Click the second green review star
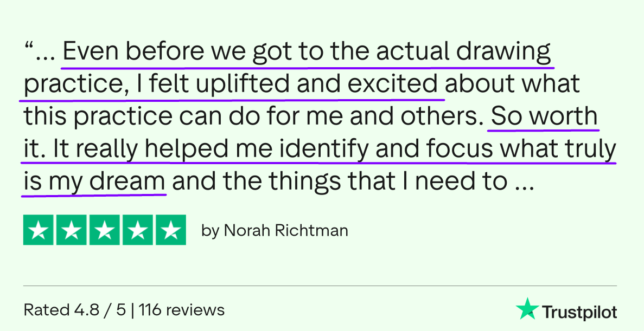644x331 pixels. point(72,230)
